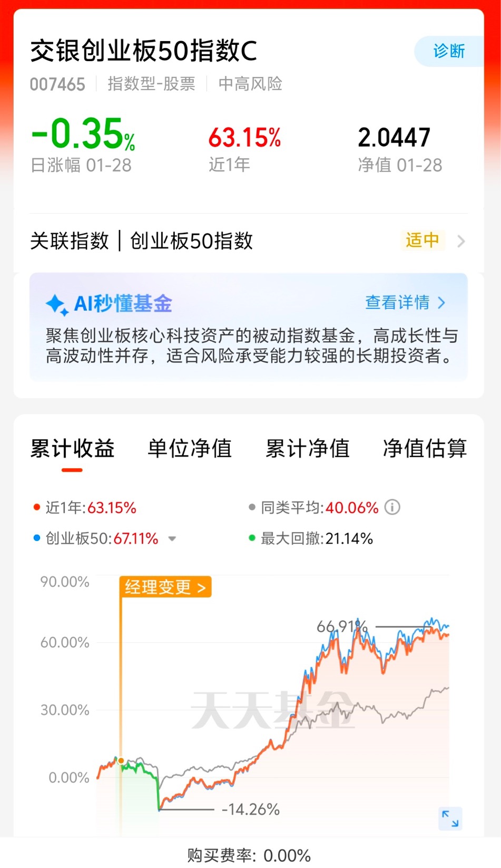Tap the orange manager-change dot on chart
This screenshot has height=868, width=501.
tap(121, 761)
